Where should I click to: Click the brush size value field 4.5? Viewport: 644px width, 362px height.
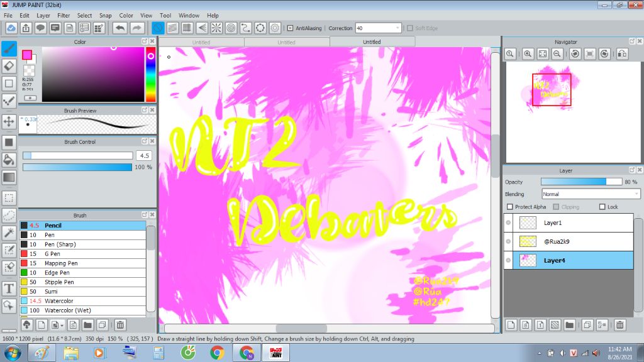point(144,156)
